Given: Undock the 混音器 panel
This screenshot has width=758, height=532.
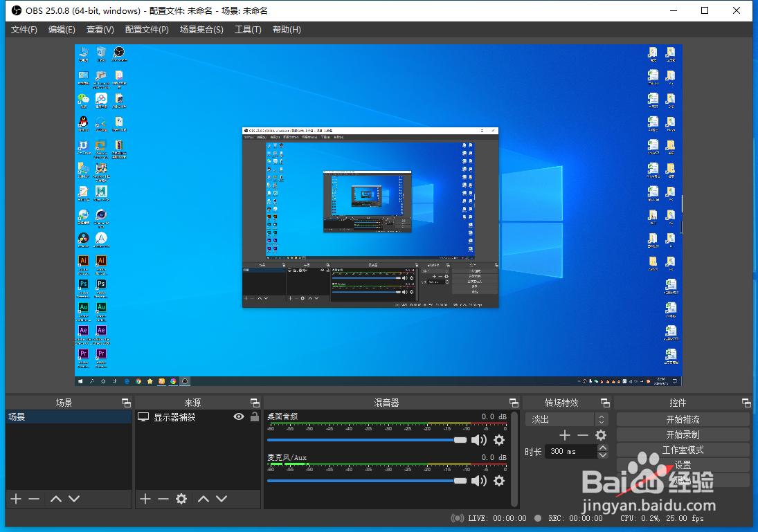Looking at the screenshot, I should [x=514, y=403].
